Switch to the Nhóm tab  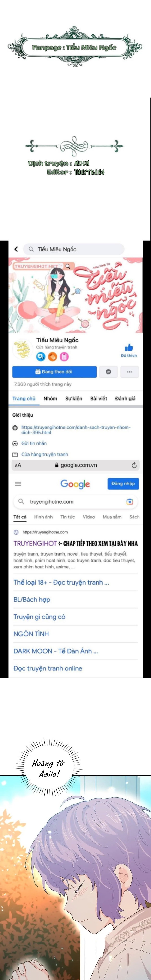[x=50, y=398]
